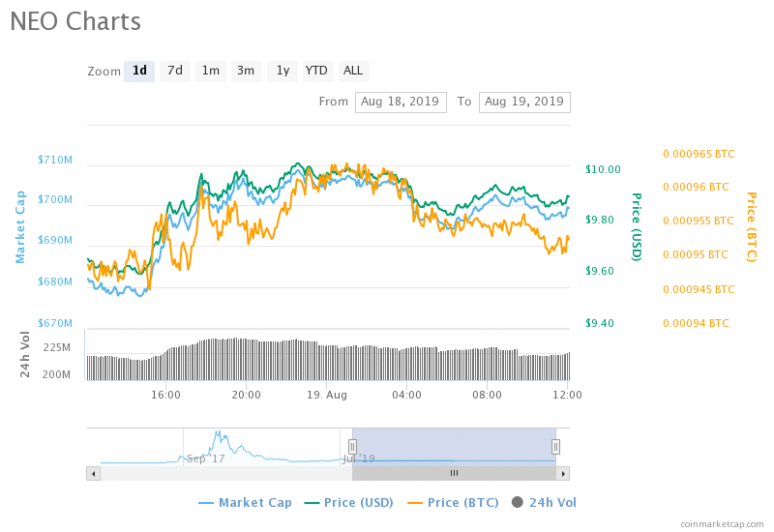This screenshot has width=774, height=532.
Task: Click the YTD zoom button
Action: (316, 71)
